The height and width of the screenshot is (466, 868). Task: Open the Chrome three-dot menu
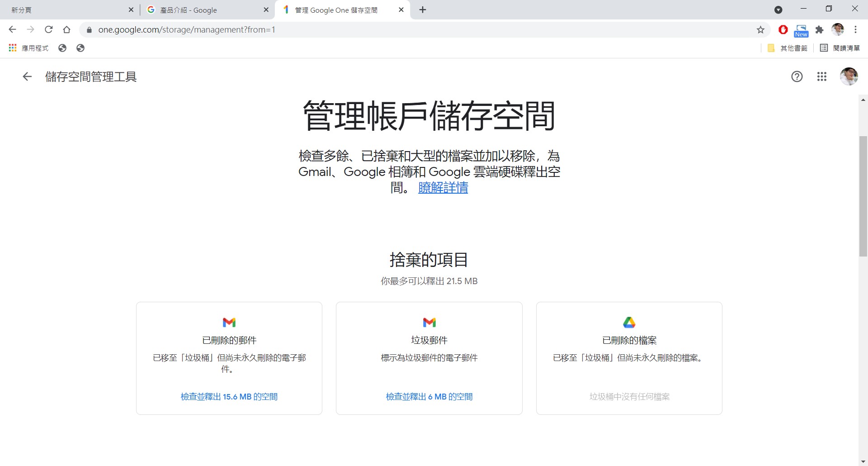coord(855,30)
